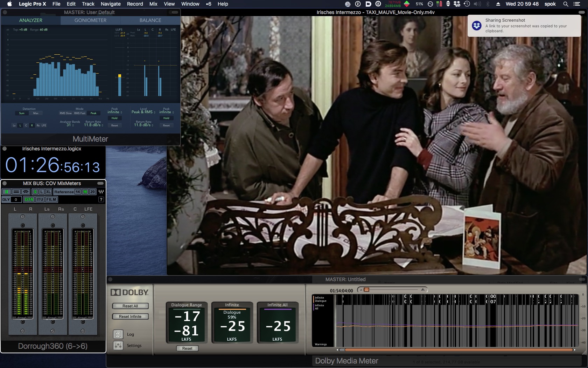
Task: Click Reset under Dialogue Range
Action: 187,348
